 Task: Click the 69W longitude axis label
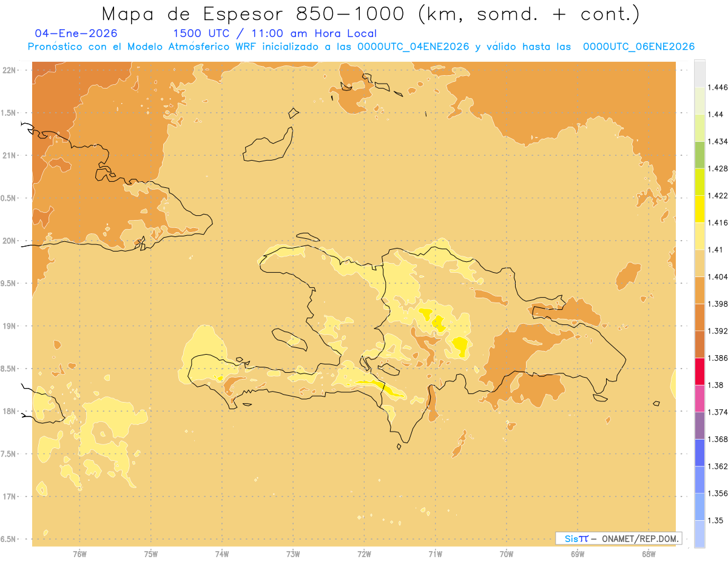578,554
